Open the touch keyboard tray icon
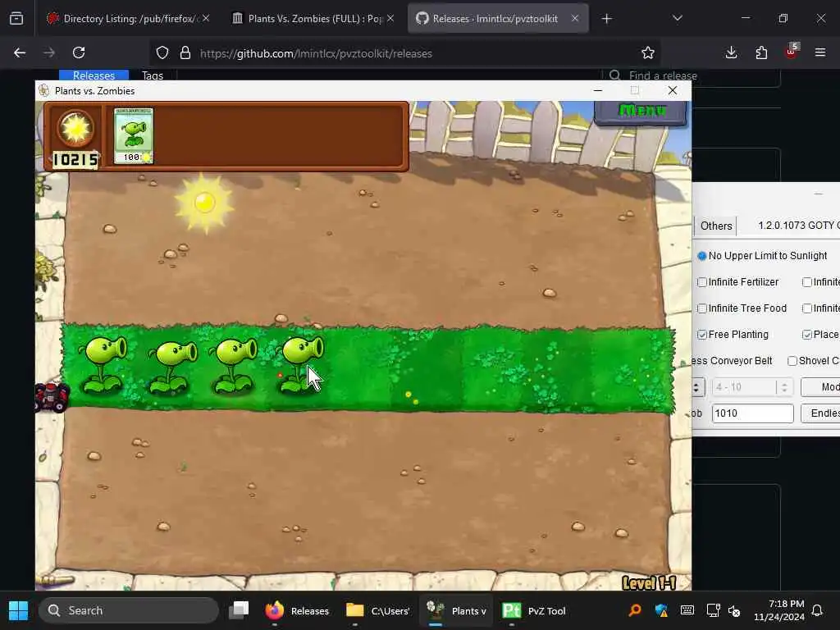This screenshot has width=840, height=630. coord(687,610)
